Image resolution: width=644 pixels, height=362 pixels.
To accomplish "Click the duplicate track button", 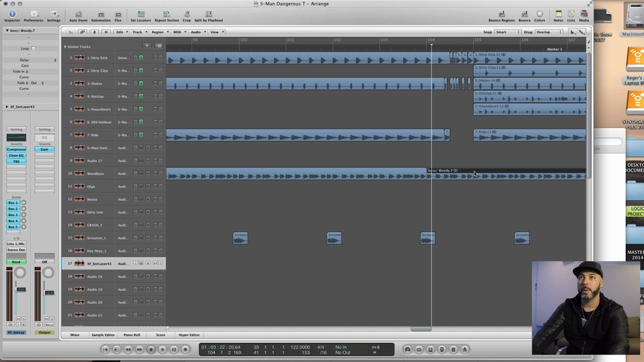I will [158, 46].
